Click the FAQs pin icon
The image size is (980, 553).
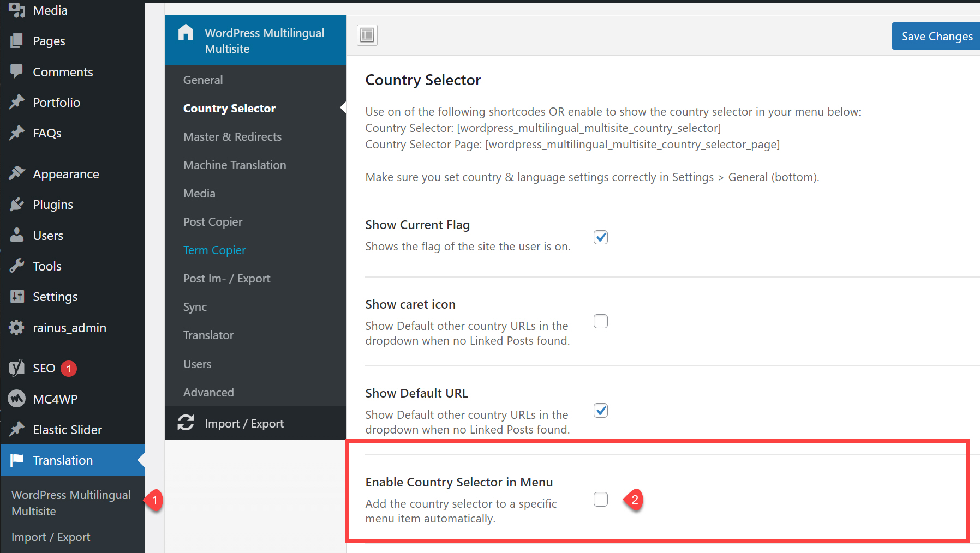[x=17, y=133]
